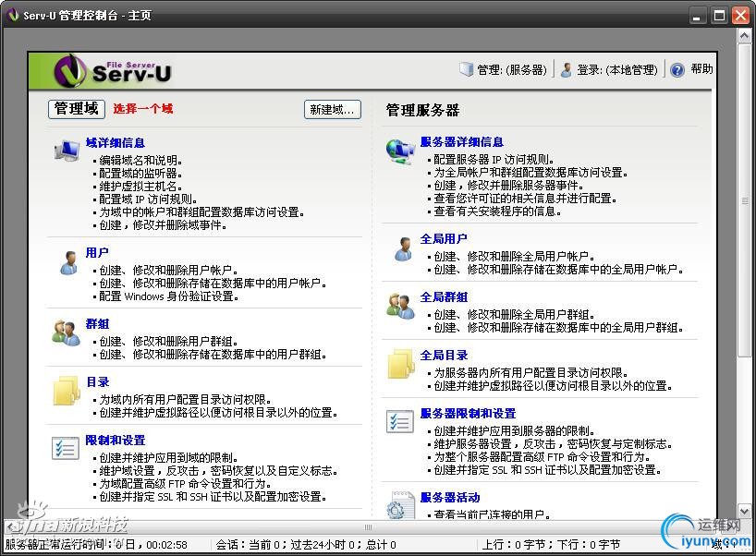Image resolution: width=756 pixels, height=556 pixels.
Task: Click the 群组 two-people icon
Action: 67,332
